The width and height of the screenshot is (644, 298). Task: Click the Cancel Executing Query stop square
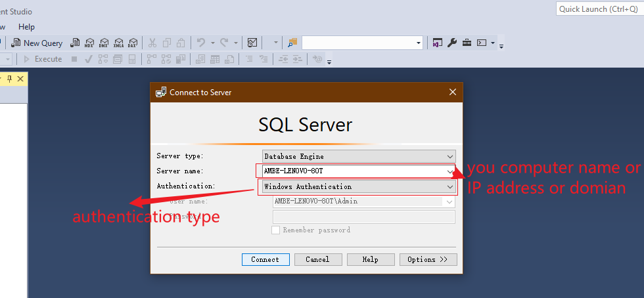[x=74, y=59]
